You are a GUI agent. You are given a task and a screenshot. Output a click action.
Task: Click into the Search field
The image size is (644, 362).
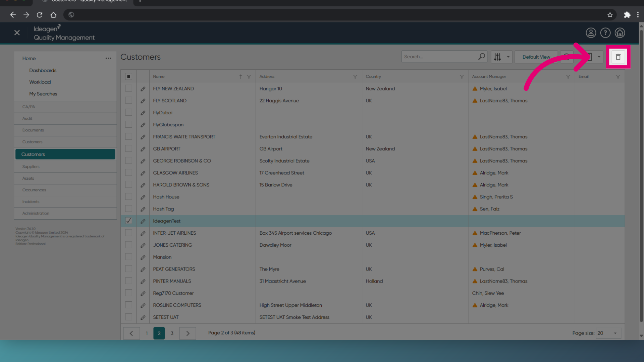point(439,57)
